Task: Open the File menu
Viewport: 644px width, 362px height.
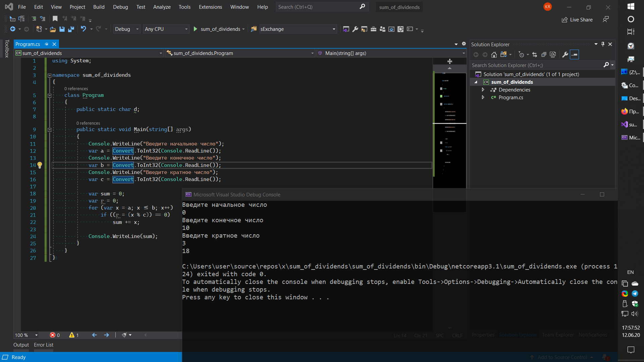Action: click(22, 7)
